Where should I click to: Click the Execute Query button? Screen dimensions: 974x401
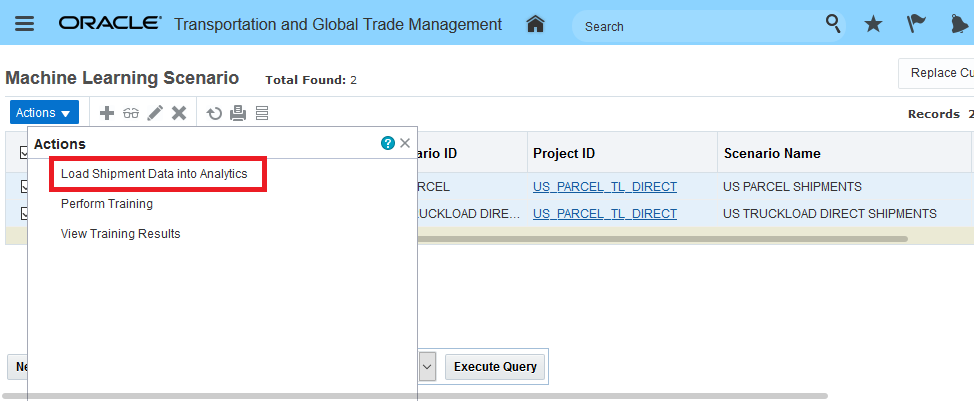pyautogui.click(x=495, y=366)
